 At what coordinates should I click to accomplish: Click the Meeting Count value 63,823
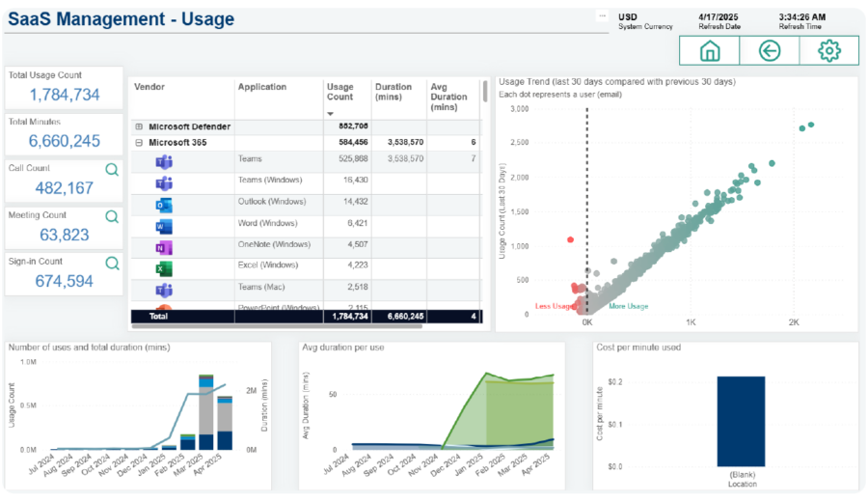[x=65, y=235]
